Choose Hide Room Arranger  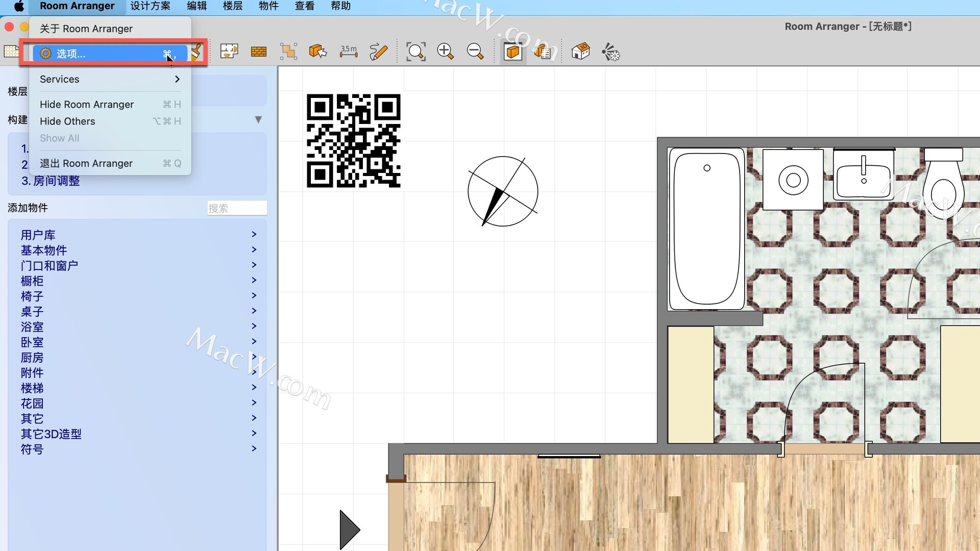point(110,104)
